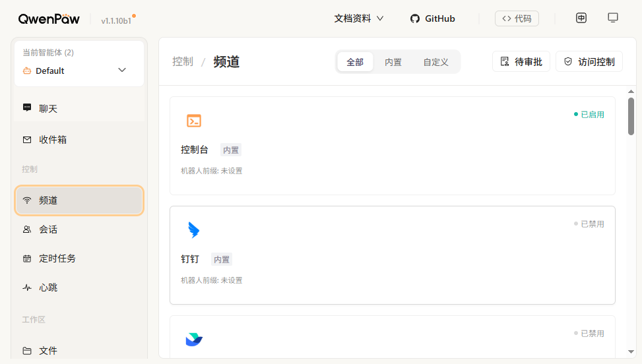Click the Feishu bird logo icon

tap(194, 340)
